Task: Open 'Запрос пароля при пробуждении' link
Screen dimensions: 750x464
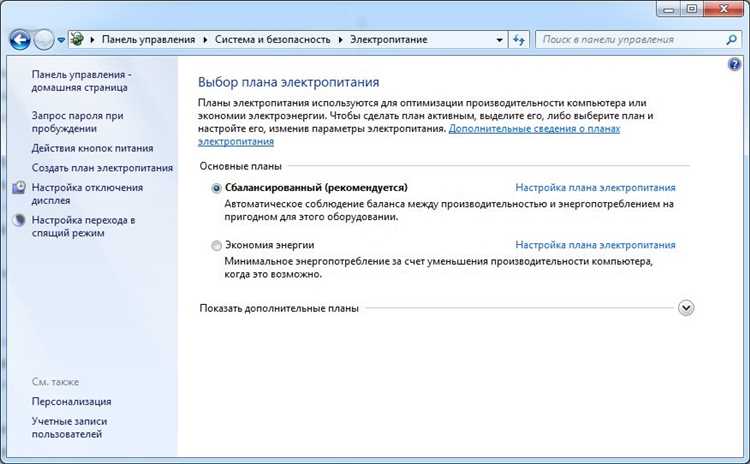Action: pyautogui.click(x=77, y=122)
